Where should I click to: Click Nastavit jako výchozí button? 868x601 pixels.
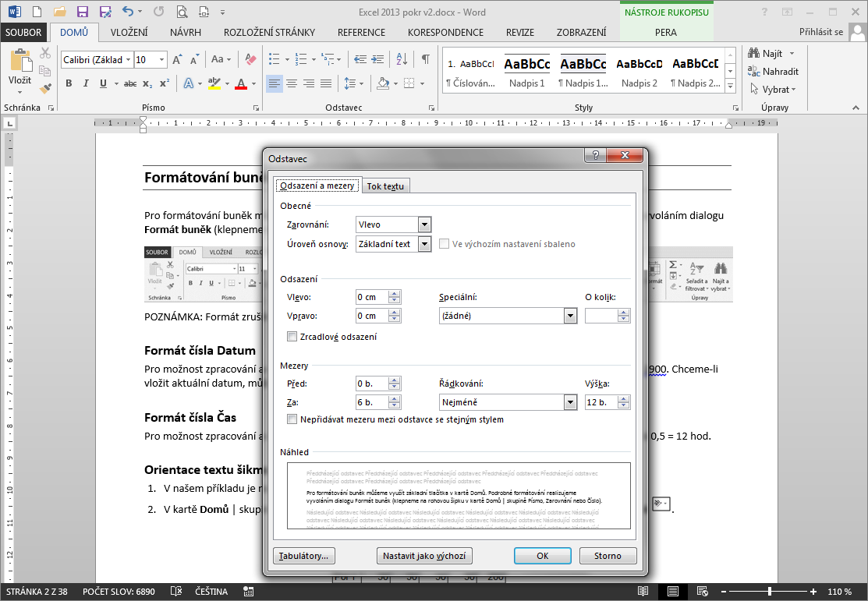pyautogui.click(x=424, y=556)
